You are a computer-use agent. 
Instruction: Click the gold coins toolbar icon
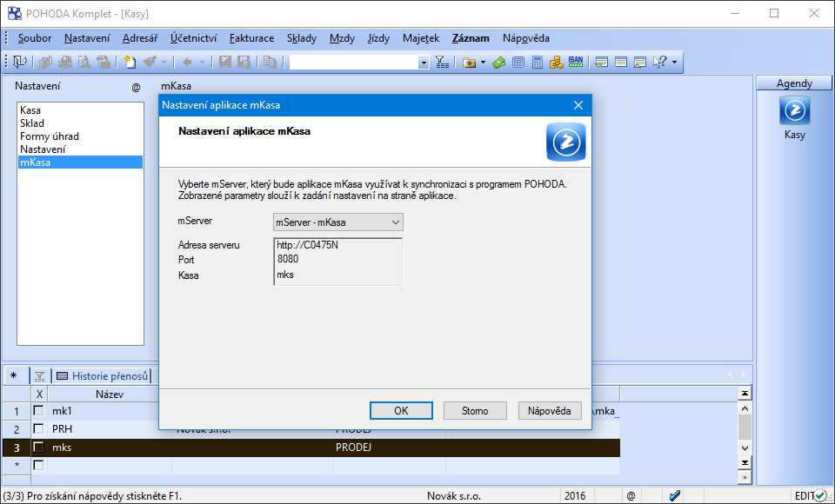pyautogui.click(x=557, y=63)
